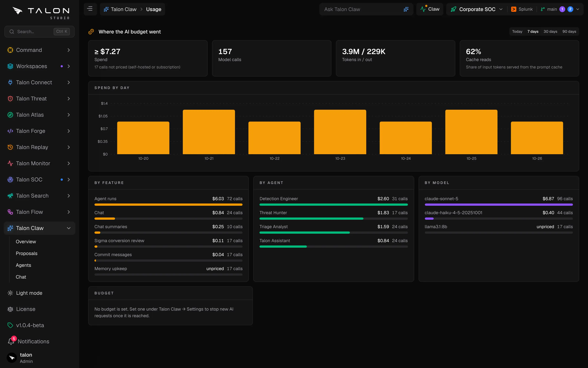The image size is (588, 368).
Task: Click the Talon SOC radar icon
Action: 10,180
